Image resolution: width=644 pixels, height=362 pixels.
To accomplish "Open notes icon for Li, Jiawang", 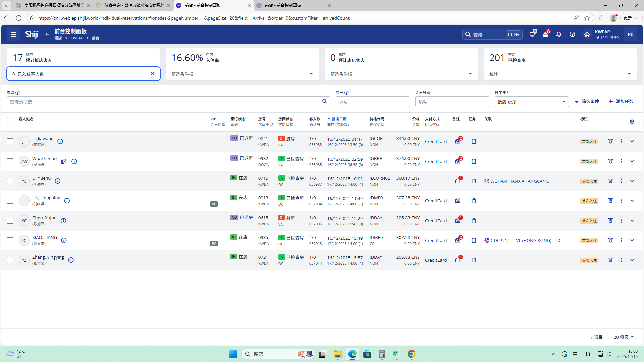I will coord(458,141).
